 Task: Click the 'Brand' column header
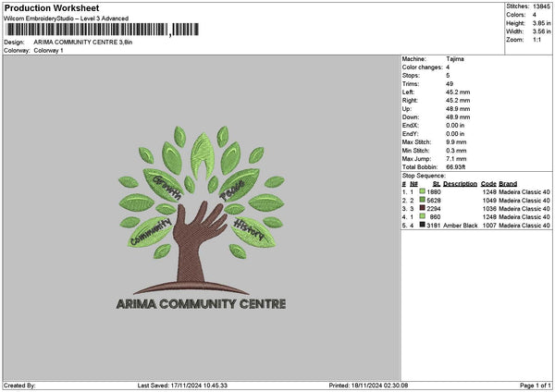coord(508,184)
